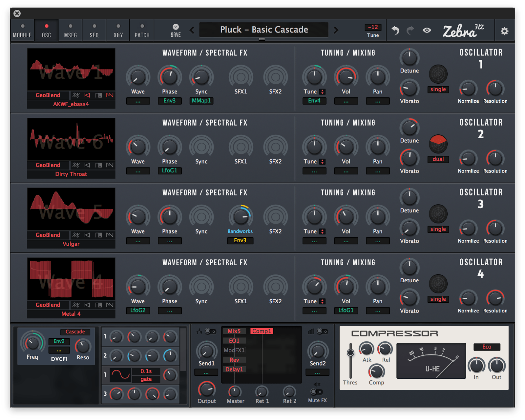Adjust the Thres slider on the Compressor

(350, 352)
